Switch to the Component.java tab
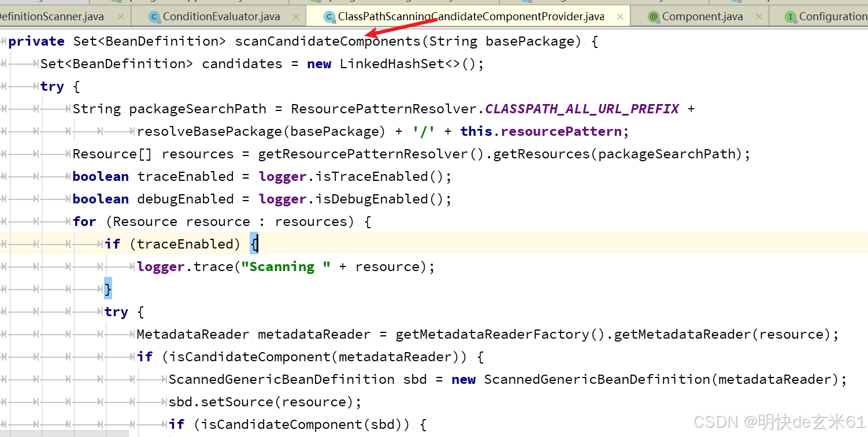The width and height of the screenshot is (868, 437). click(x=702, y=17)
